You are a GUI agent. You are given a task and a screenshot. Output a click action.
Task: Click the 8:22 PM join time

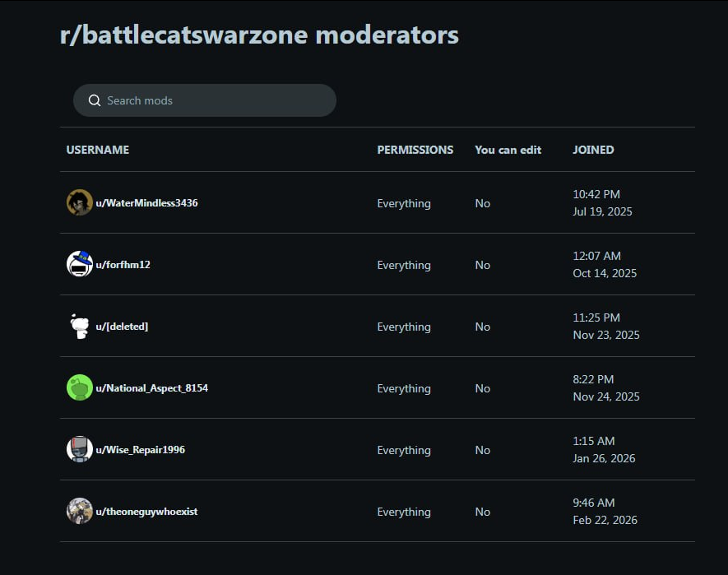pyautogui.click(x=593, y=379)
